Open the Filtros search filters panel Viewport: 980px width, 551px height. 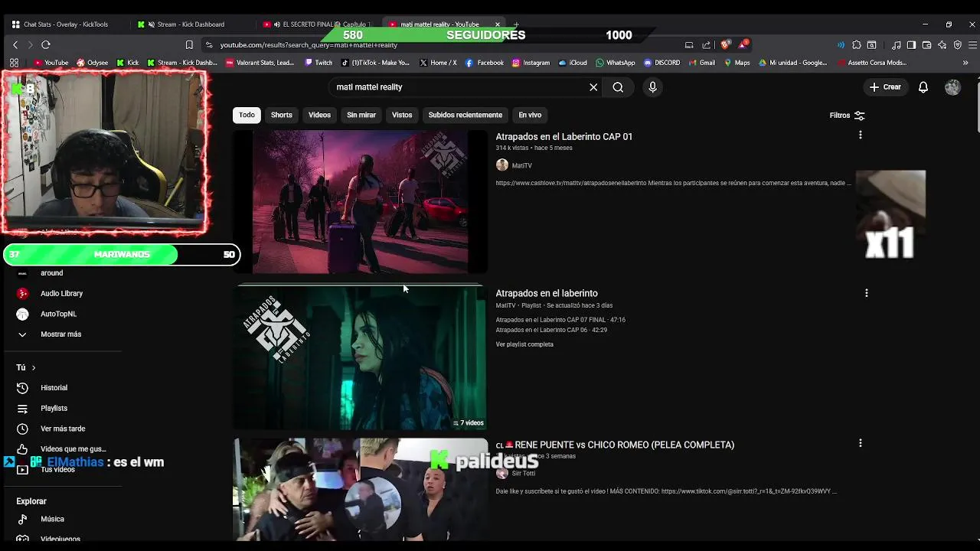tap(848, 116)
